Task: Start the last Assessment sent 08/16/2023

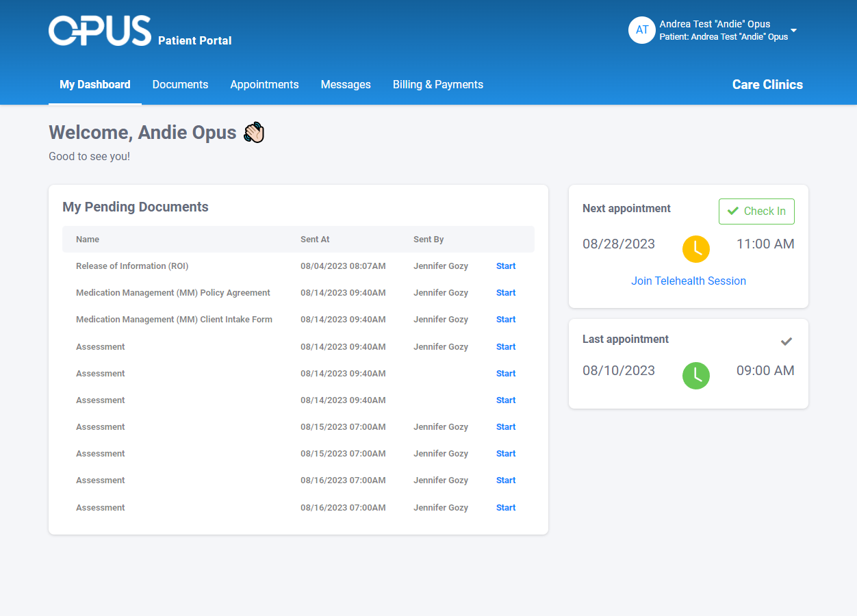Action: [506, 508]
